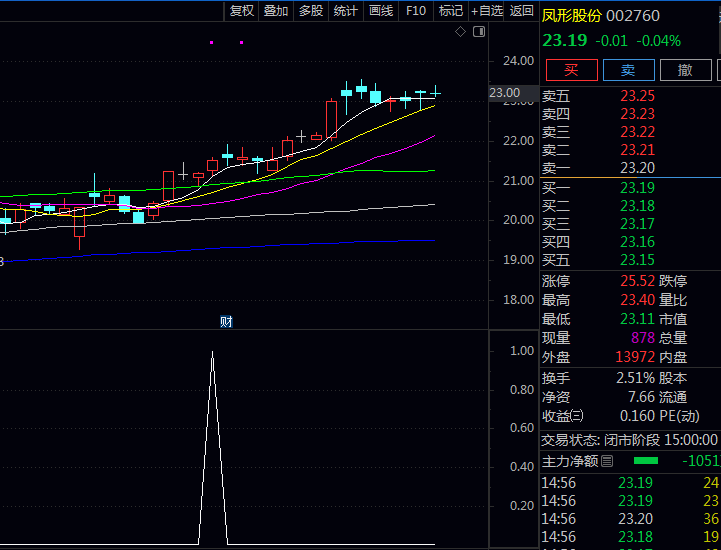The height and width of the screenshot is (550, 721).
Task: Click 返回 to go back
Action: (x=522, y=11)
